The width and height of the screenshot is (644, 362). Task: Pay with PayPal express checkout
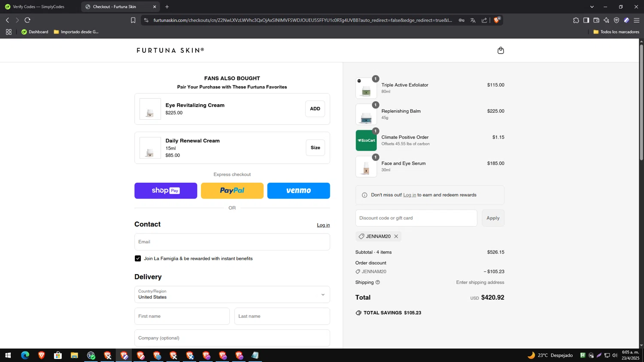232,191
